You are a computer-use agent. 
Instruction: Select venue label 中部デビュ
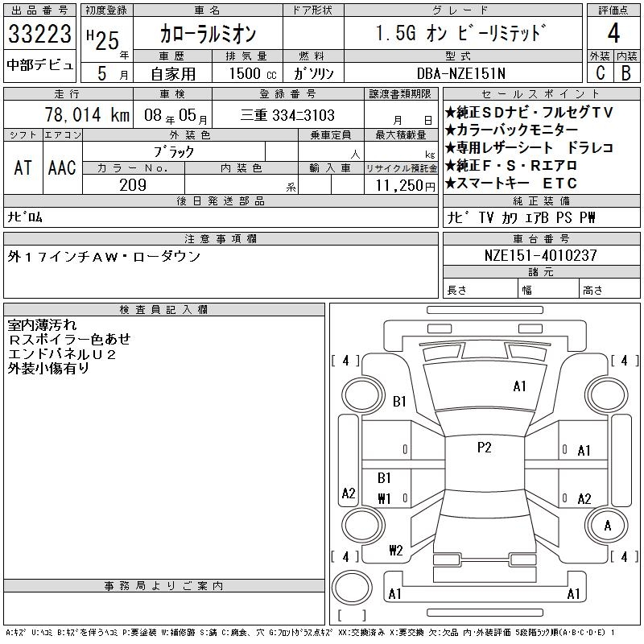pos(39,65)
